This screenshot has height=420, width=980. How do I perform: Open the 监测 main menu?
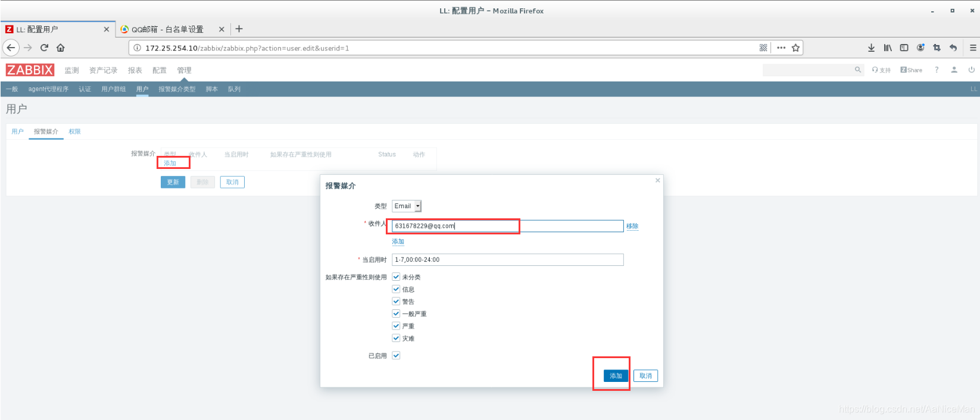(x=71, y=70)
